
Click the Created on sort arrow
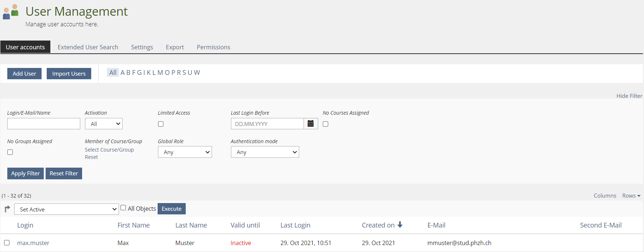coord(400,225)
